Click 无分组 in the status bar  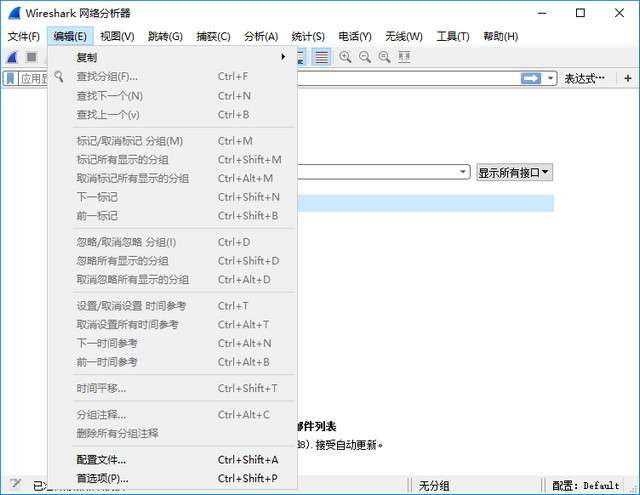pos(434,486)
